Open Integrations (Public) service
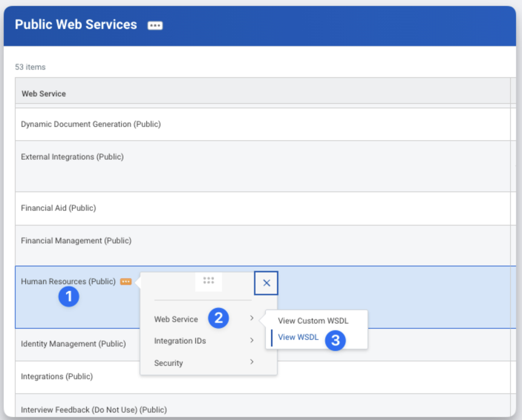The height and width of the screenshot is (420, 522). [x=57, y=377]
